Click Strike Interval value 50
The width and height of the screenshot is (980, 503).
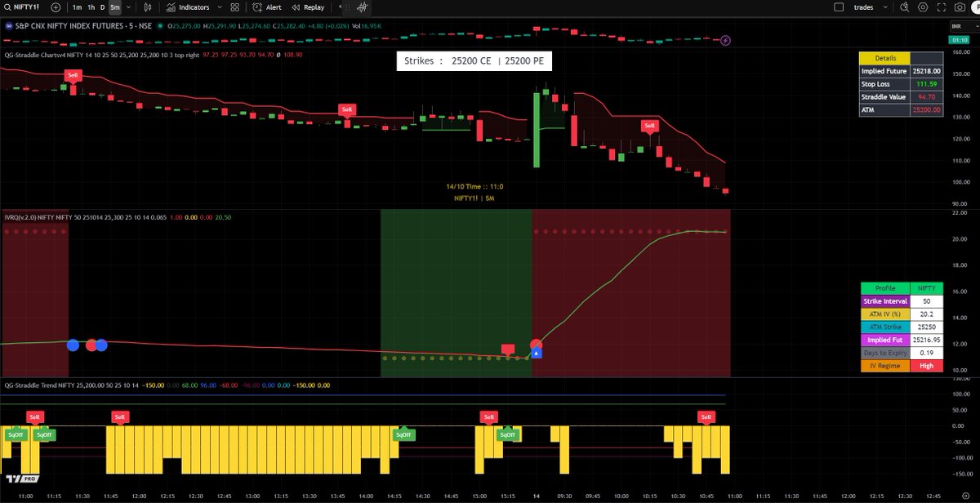pos(926,301)
